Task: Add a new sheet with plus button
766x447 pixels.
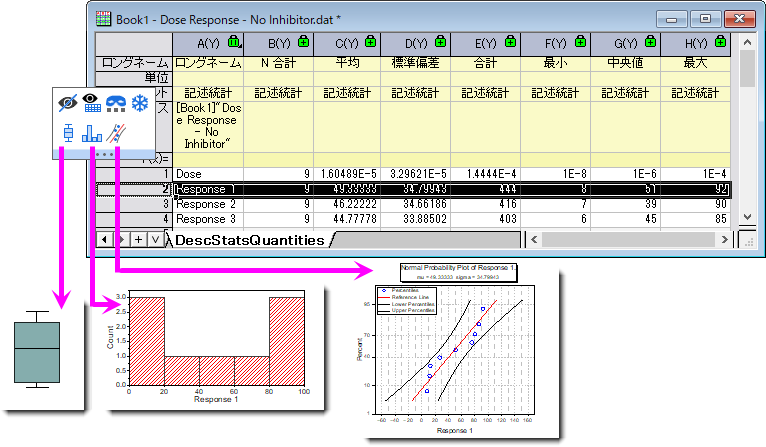Action: (139, 239)
